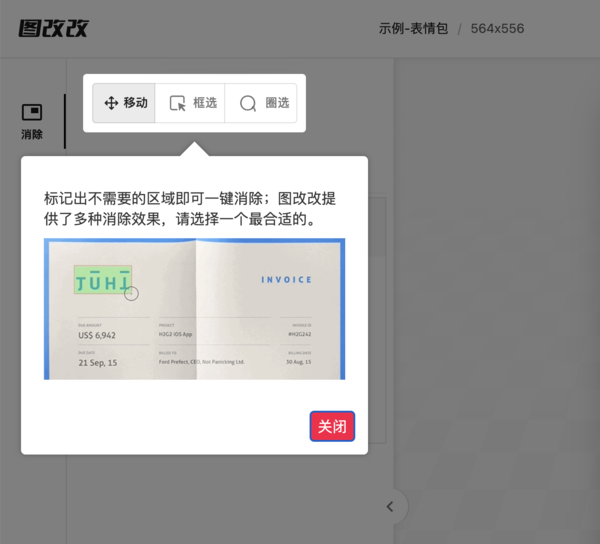Collapse the right panel with the chevron
Image resolution: width=600 pixels, height=544 pixels.
click(x=390, y=507)
